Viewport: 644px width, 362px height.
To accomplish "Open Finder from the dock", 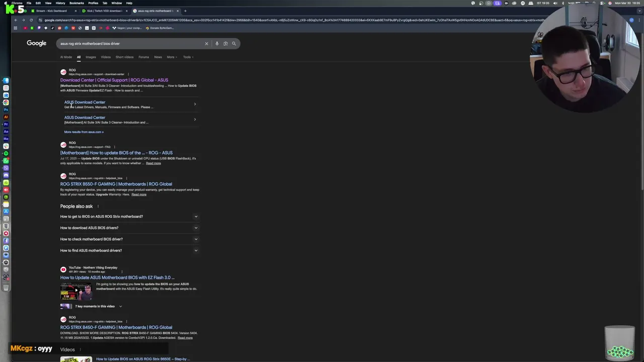I will (x=6, y=80).
